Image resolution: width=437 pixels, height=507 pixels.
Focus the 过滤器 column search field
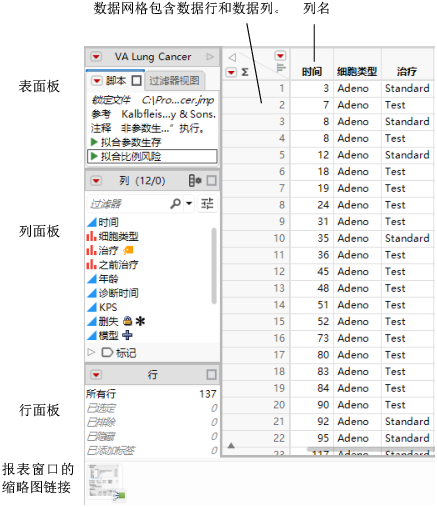point(128,204)
